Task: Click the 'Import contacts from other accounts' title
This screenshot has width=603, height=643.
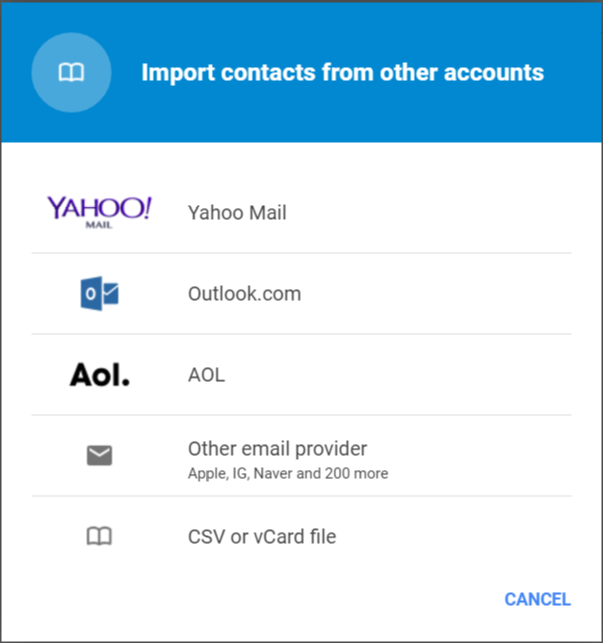Action: [x=342, y=73]
